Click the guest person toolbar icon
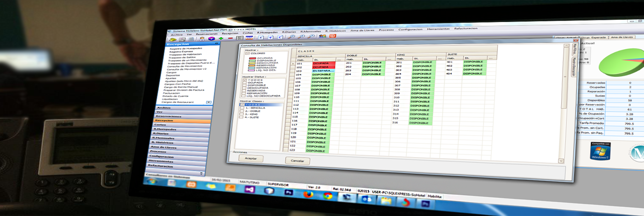Screen dimensions: 644x216 click(202, 39)
